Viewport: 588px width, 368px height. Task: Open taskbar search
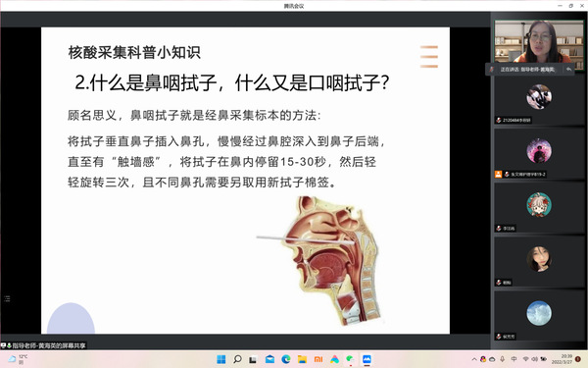point(237,359)
